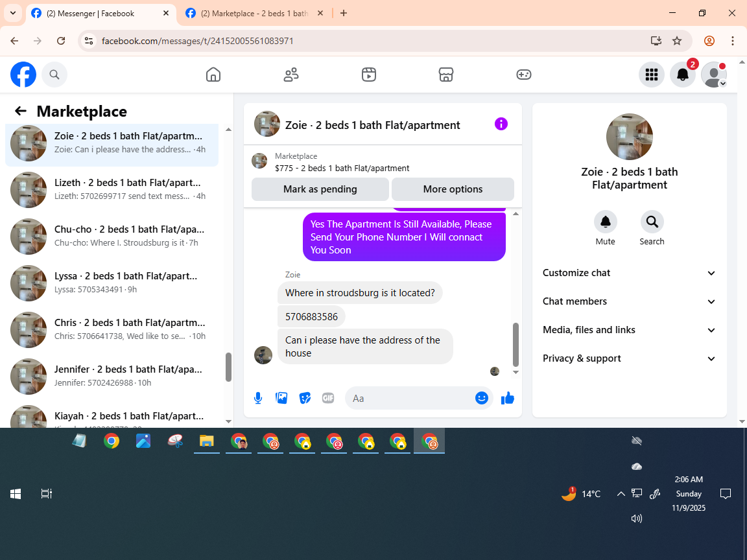747x560 pixels.
Task: Open Windows Start menu
Action: [16, 495]
